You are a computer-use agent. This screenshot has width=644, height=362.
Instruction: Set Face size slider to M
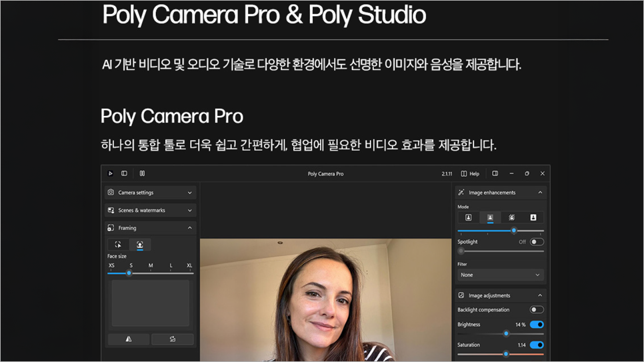[151, 273]
